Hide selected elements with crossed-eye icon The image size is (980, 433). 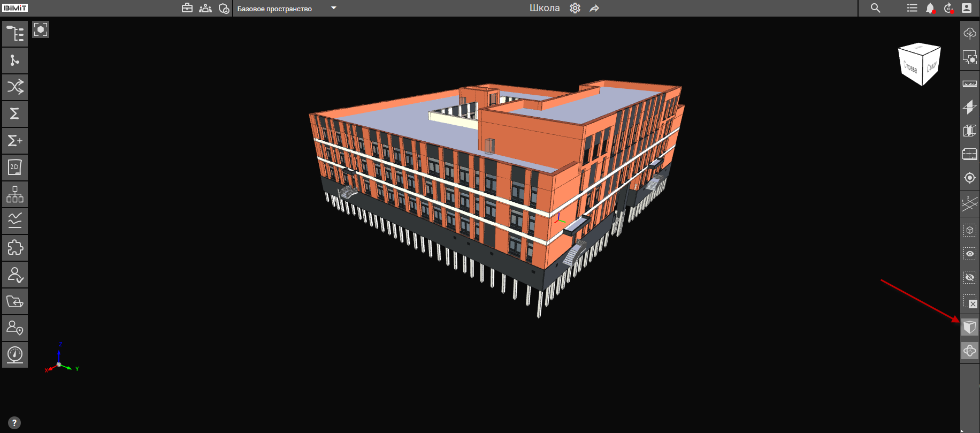969,277
